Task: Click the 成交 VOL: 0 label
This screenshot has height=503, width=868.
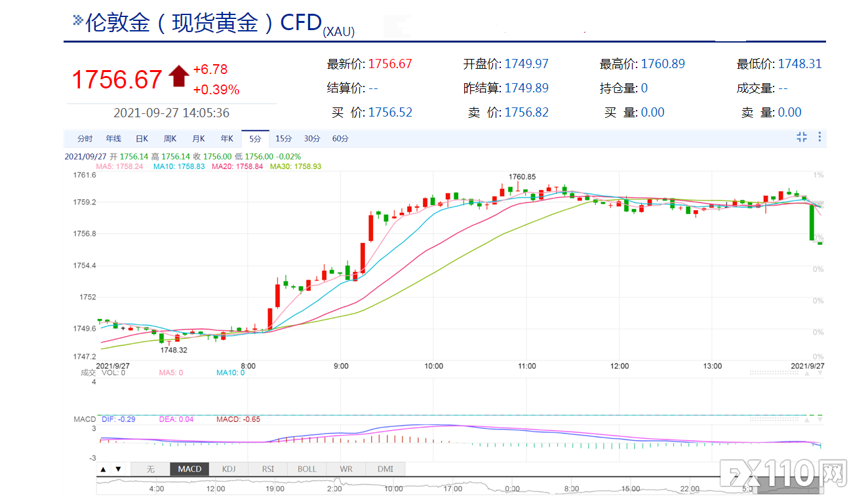Action: 103,373
